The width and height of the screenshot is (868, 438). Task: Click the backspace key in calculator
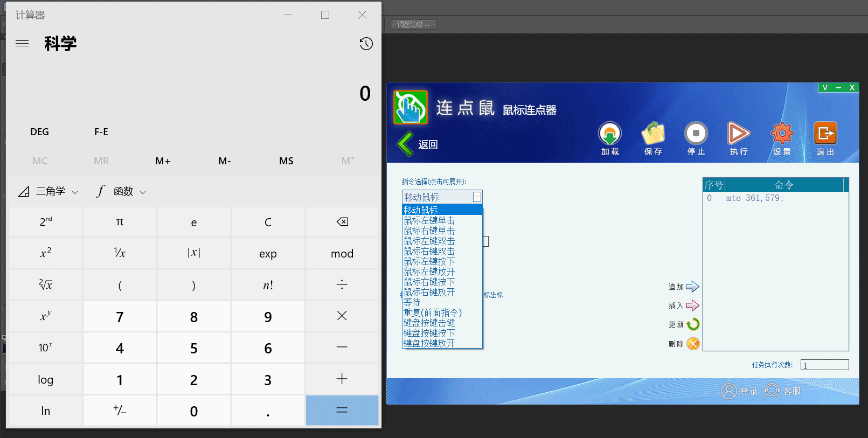pos(342,222)
